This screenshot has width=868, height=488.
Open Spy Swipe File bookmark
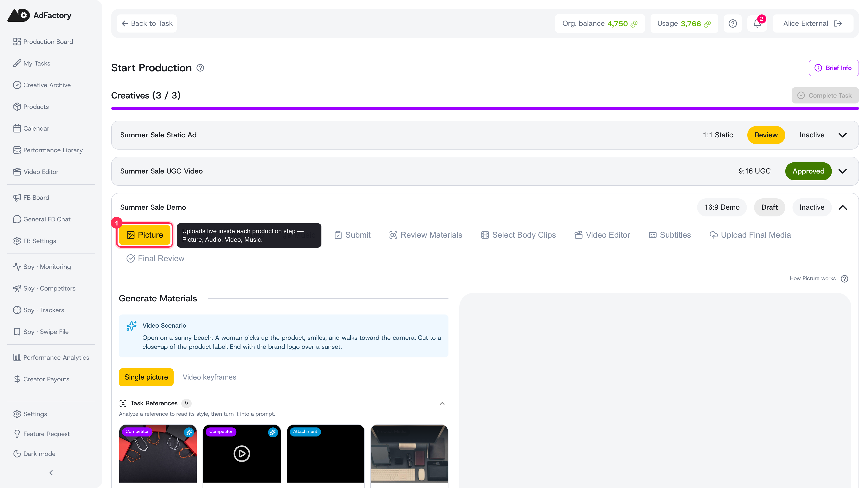tap(41, 332)
